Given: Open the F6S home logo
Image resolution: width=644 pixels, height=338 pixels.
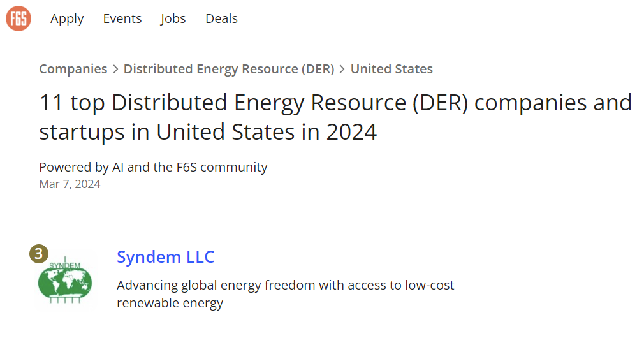Looking at the screenshot, I should click(18, 18).
